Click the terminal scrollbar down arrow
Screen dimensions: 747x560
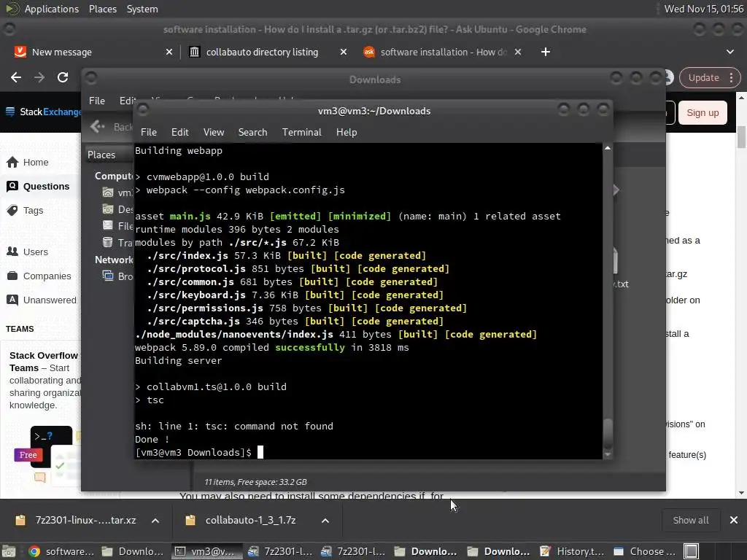(x=608, y=455)
